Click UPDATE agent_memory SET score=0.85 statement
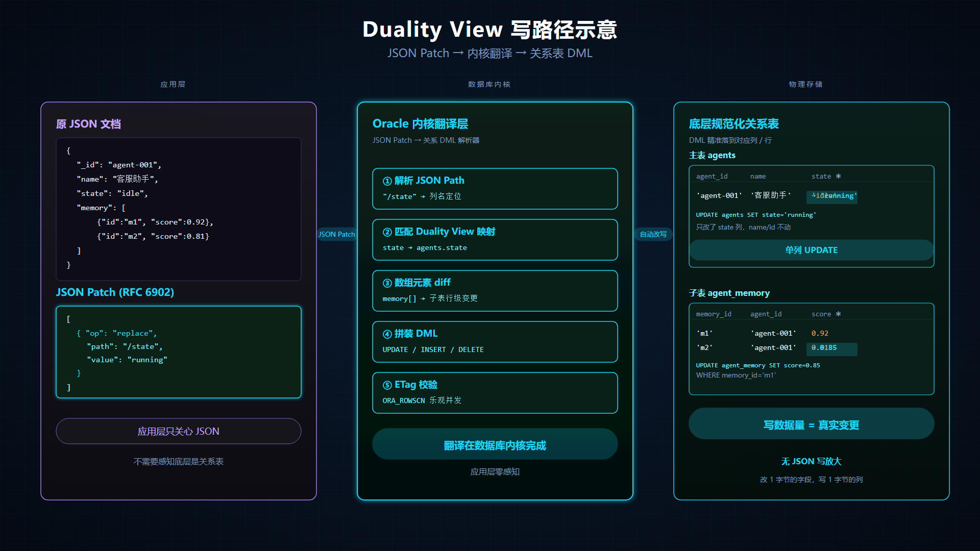The height and width of the screenshot is (551, 980). pyautogui.click(x=758, y=365)
